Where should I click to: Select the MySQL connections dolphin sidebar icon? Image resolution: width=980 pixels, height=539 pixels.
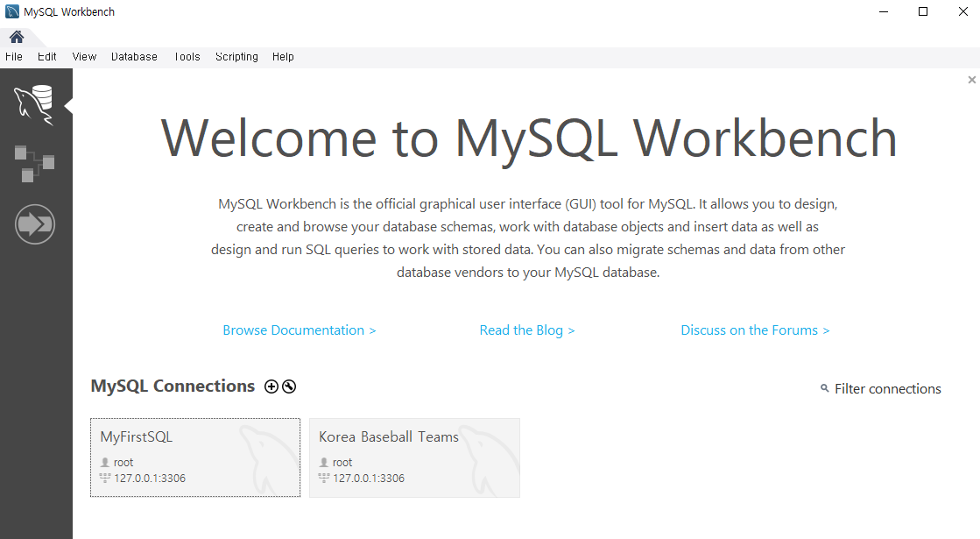tap(34, 105)
